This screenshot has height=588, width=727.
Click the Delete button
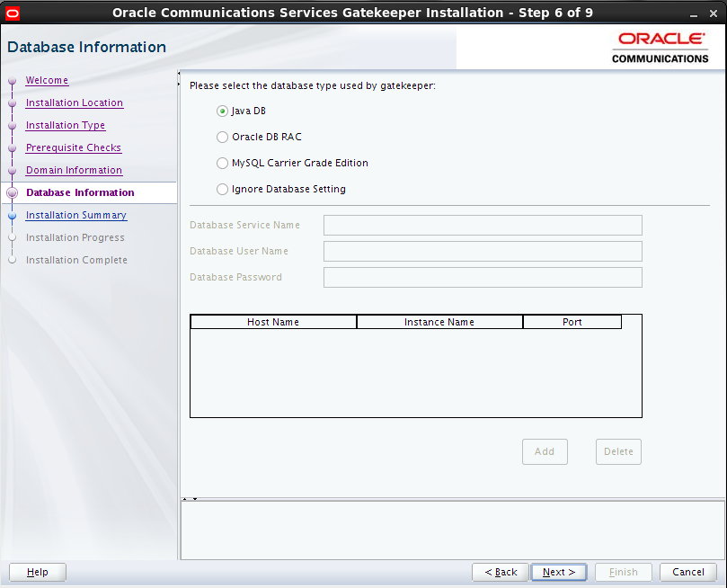tap(618, 451)
